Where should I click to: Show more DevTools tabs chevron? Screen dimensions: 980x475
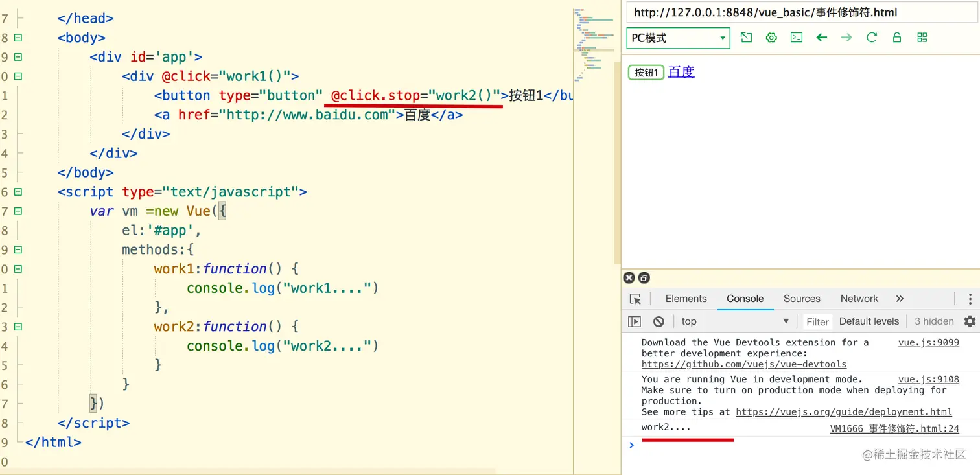[900, 299]
